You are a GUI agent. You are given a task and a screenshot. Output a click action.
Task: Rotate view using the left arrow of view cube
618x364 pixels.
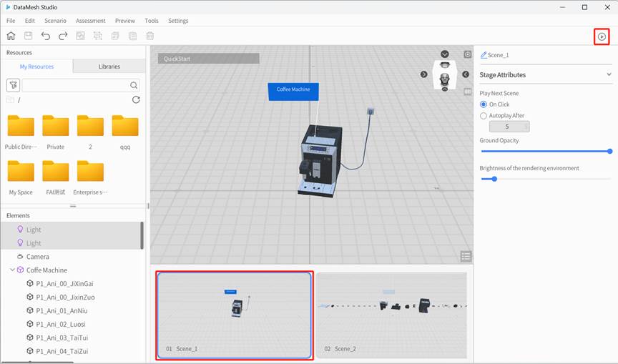[424, 74]
